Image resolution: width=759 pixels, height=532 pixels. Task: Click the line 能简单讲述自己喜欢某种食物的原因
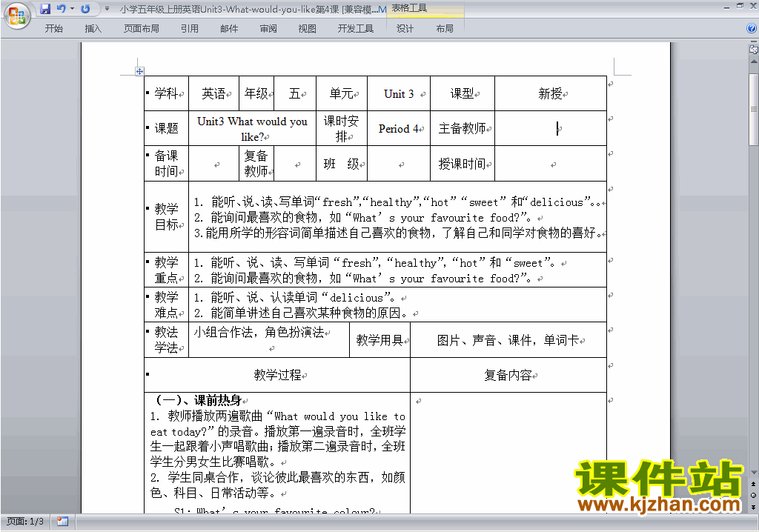click(301, 313)
